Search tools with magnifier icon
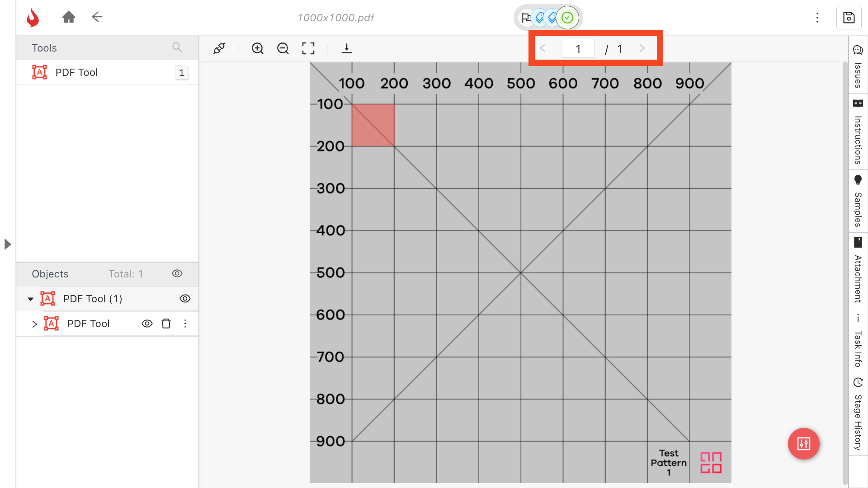 [177, 47]
